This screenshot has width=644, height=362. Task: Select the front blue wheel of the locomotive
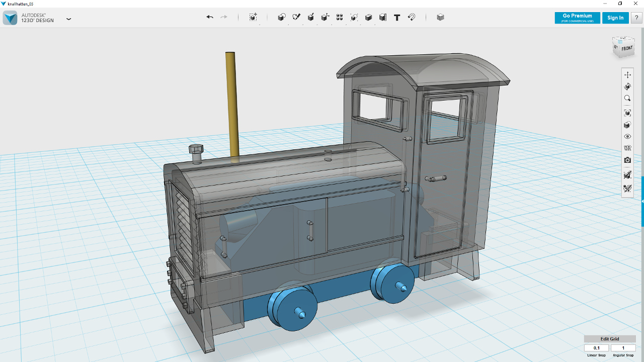click(x=295, y=308)
